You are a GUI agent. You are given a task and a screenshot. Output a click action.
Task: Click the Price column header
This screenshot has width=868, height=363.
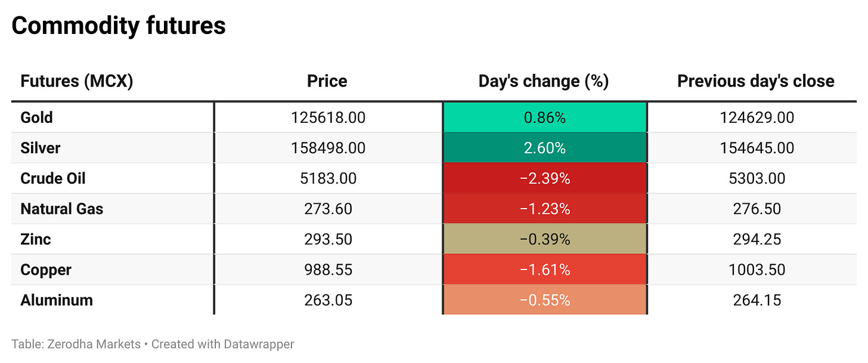pos(327,81)
